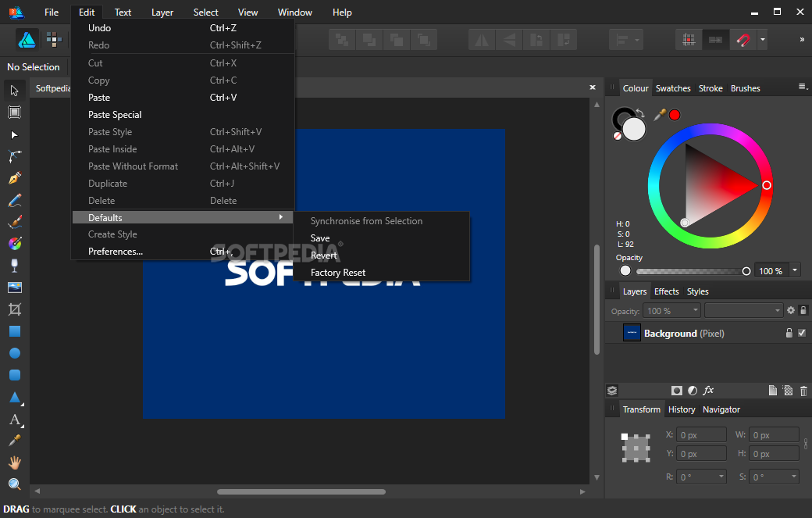812x518 pixels.
Task: Switch to History tab
Action: 682,409
